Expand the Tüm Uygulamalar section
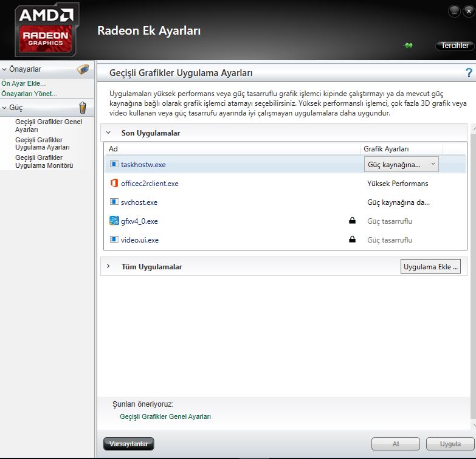Screen dimensions: 476x459 tap(108, 266)
